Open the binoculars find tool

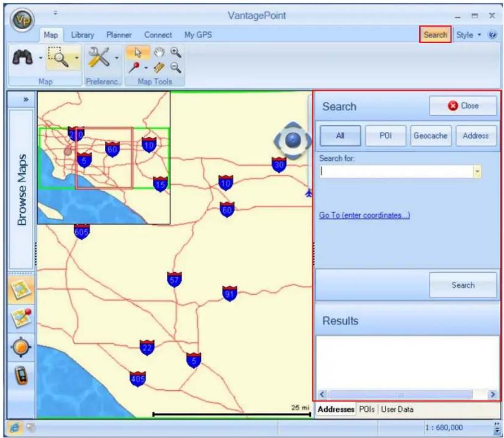point(22,57)
